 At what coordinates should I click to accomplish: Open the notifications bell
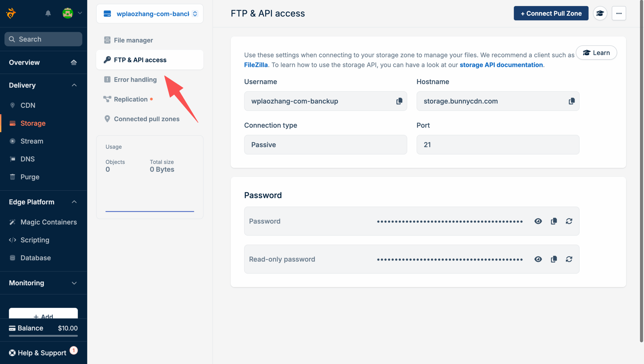(48, 13)
